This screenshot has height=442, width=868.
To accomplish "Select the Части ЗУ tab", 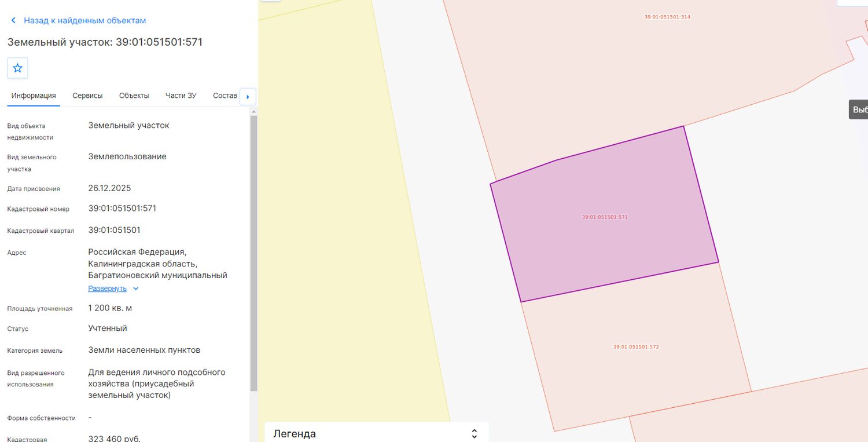I will coord(181,96).
